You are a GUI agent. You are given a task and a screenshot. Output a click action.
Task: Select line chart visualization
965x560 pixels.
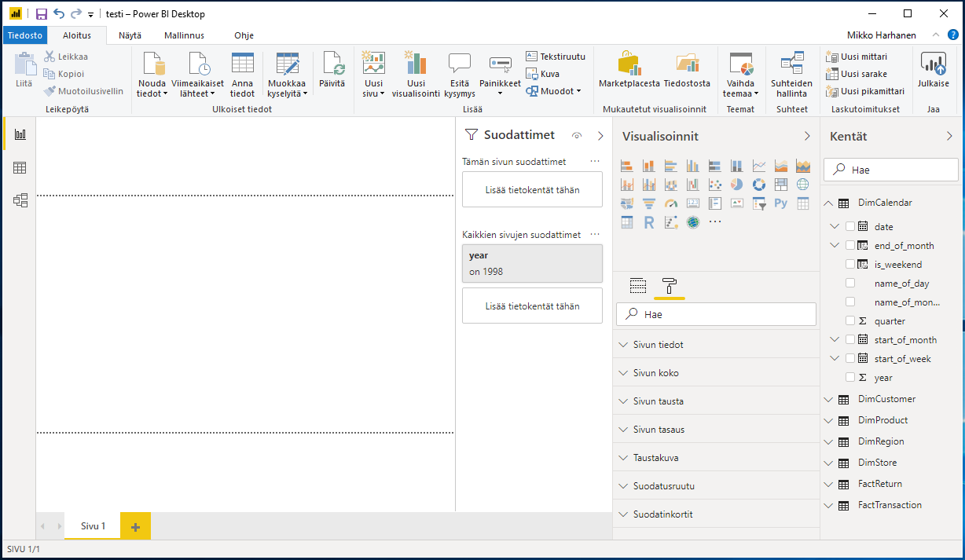[759, 166]
